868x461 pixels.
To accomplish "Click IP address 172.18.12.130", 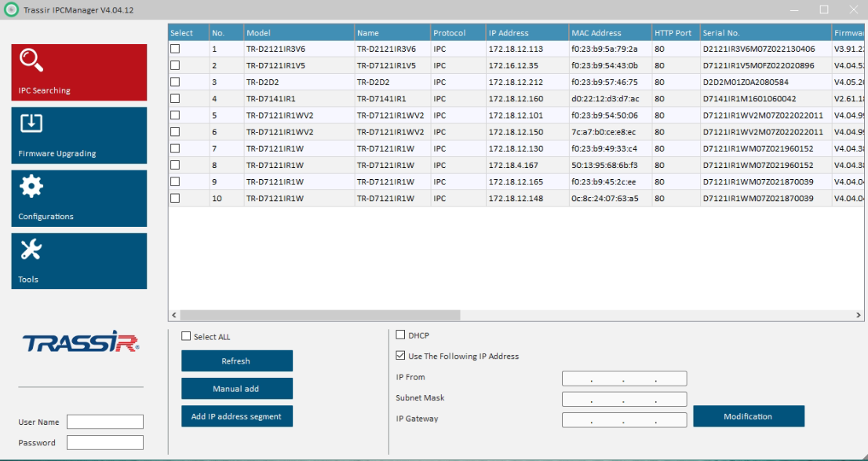I will [516, 148].
